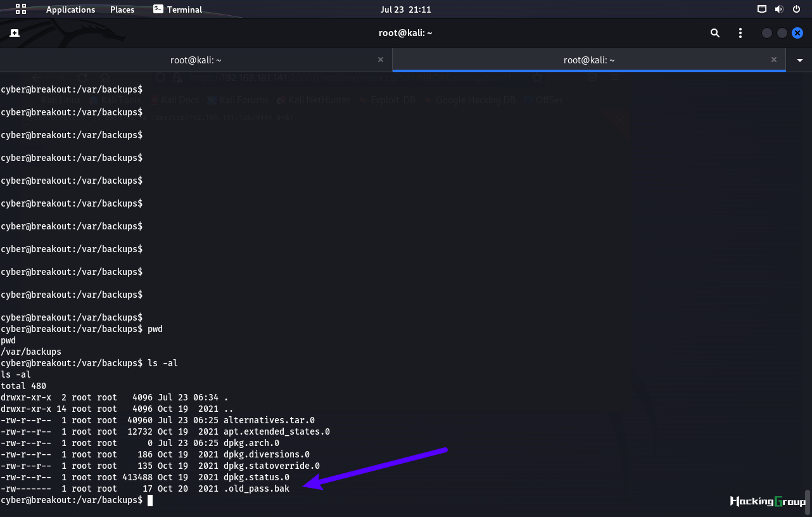Select the second root@kali tab

pyautogui.click(x=589, y=60)
